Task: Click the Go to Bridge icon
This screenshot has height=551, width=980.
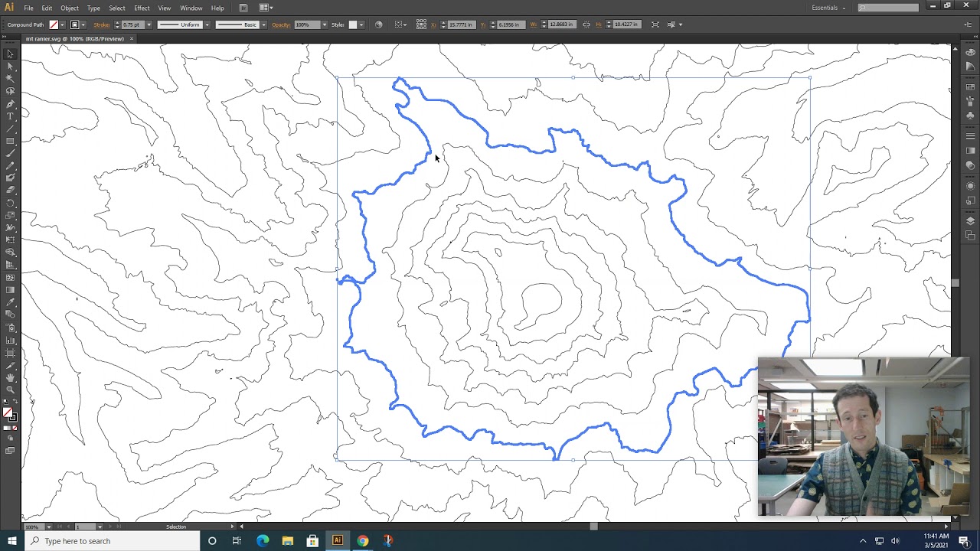Action: point(243,8)
